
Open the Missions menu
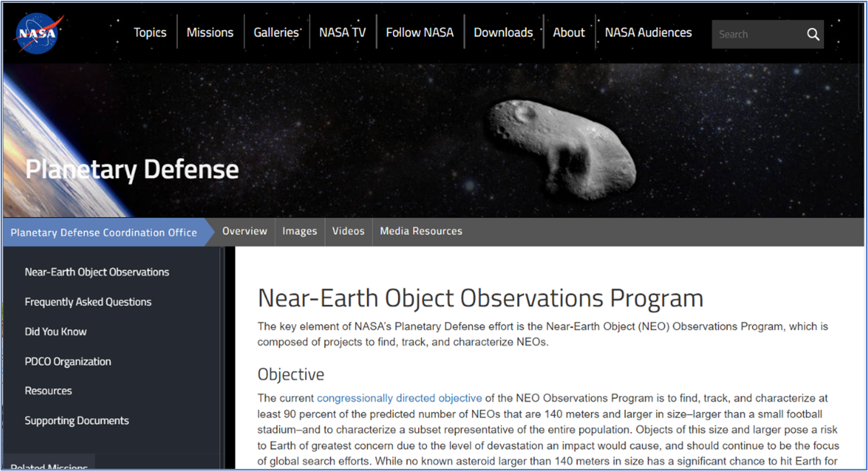pyautogui.click(x=210, y=32)
